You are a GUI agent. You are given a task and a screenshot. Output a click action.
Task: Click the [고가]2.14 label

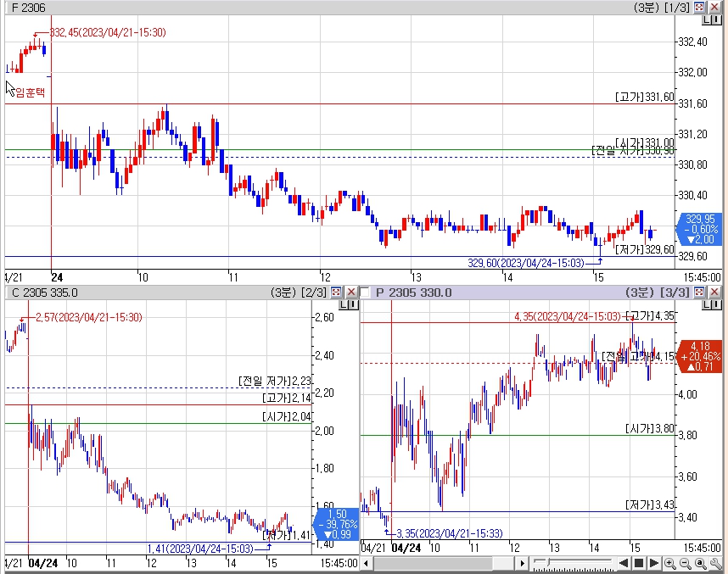coord(287,398)
